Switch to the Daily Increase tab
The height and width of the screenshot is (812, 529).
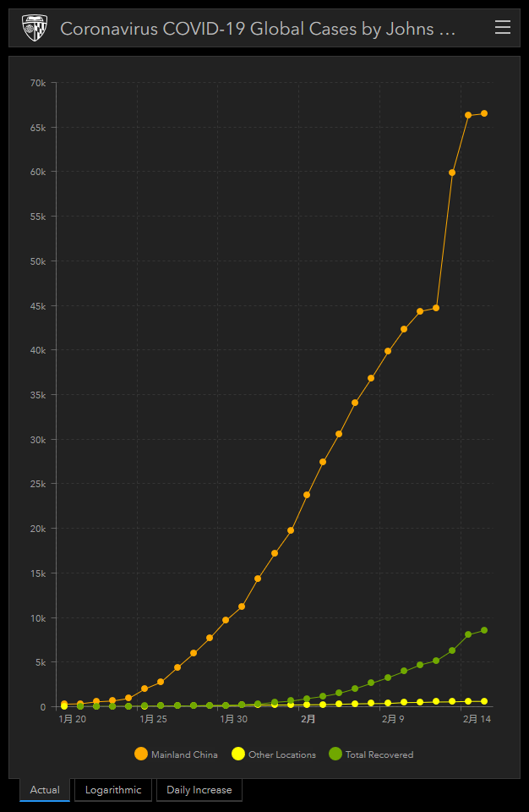(199, 790)
